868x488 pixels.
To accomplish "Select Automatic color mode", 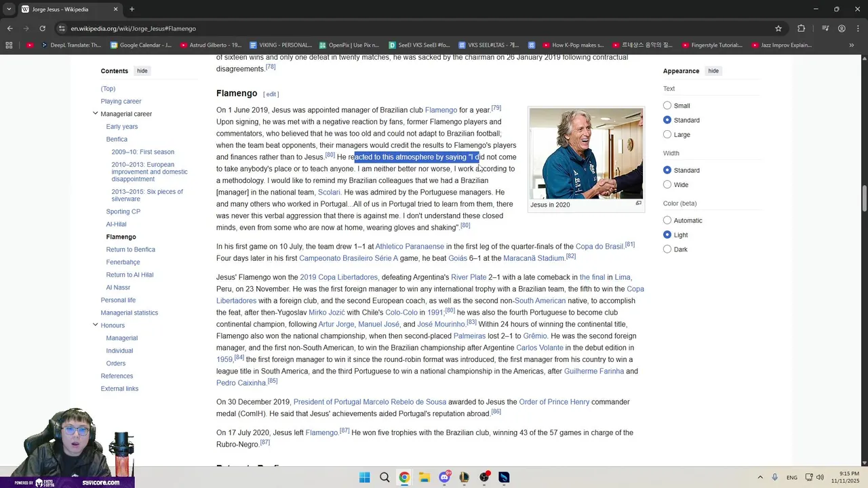I will click(667, 220).
